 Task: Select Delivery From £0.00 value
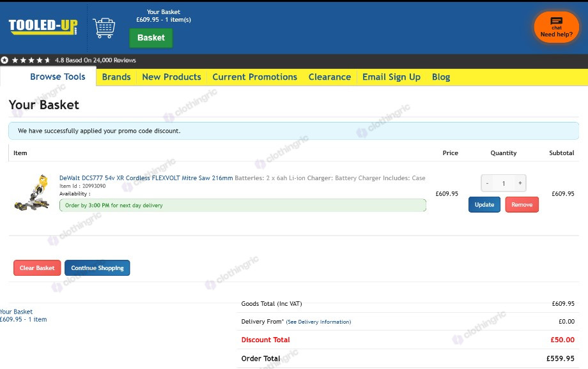coord(566,321)
